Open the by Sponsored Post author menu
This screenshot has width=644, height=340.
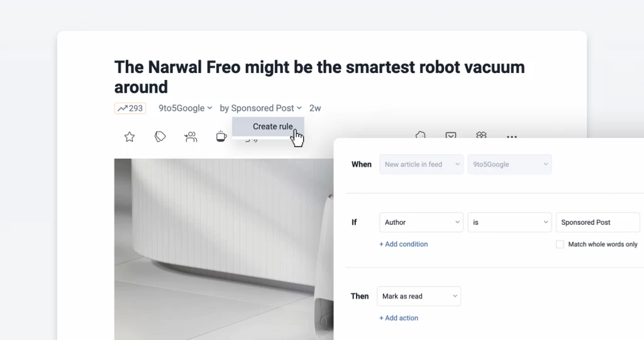tap(261, 108)
